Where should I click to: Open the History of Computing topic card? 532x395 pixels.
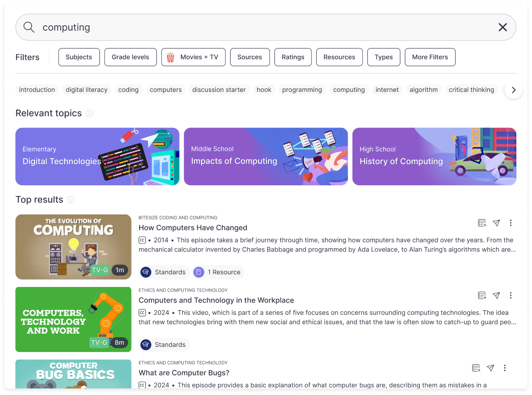434,157
